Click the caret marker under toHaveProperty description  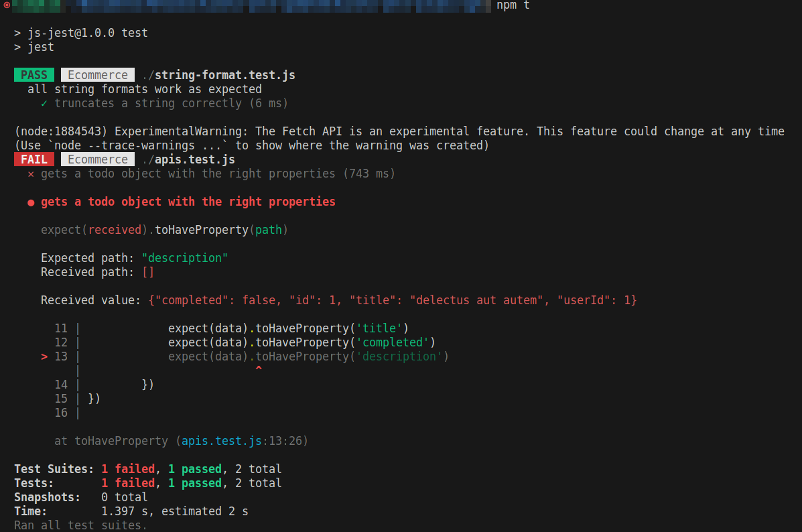259,367
